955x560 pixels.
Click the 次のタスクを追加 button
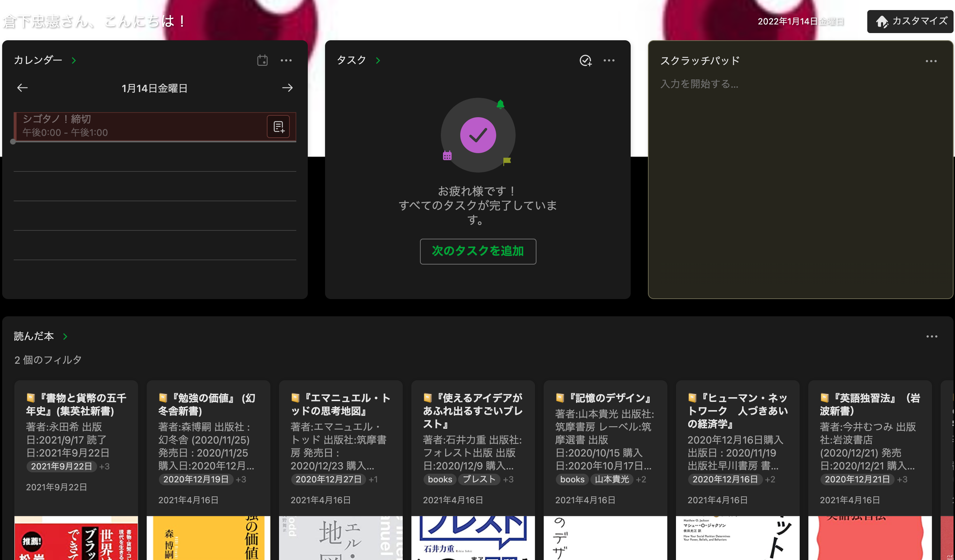click(477, 251)
